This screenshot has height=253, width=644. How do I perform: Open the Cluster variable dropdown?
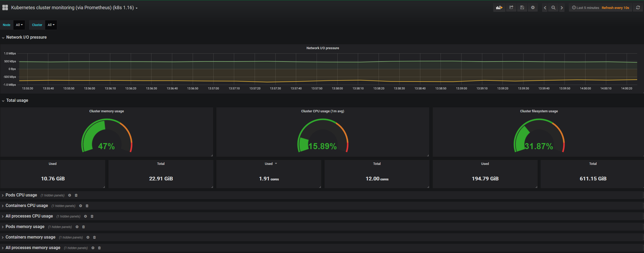pyautogui.click(x=51, y=25)
